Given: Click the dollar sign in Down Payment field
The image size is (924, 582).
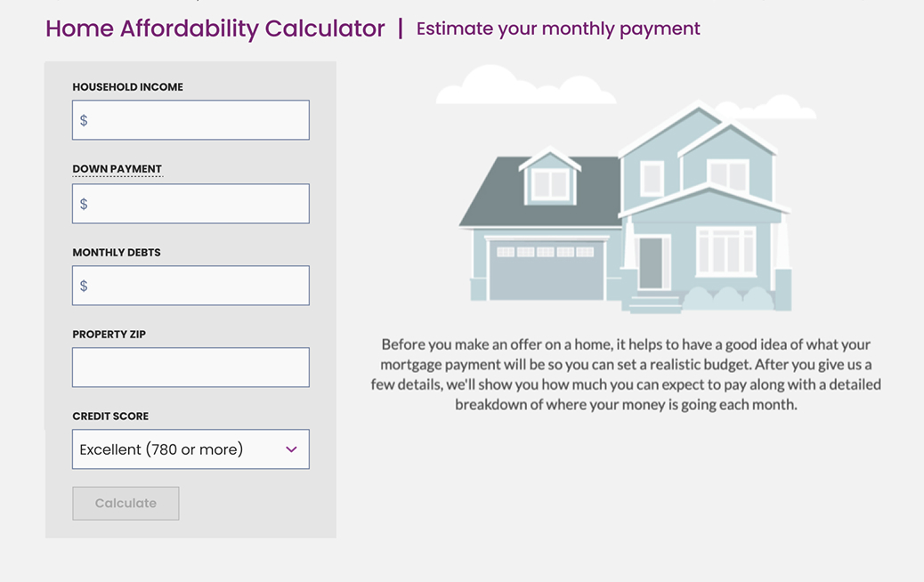Looking at the screenshot, I should [x=84, y=204].
